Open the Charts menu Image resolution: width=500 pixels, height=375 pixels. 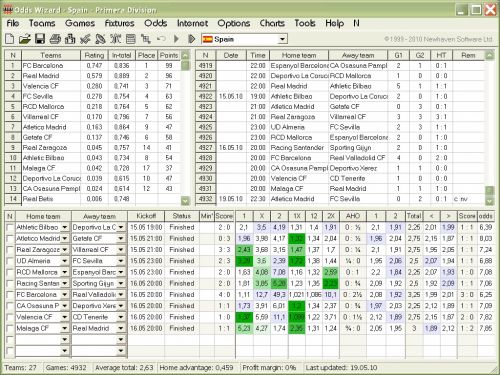(272, 23)
